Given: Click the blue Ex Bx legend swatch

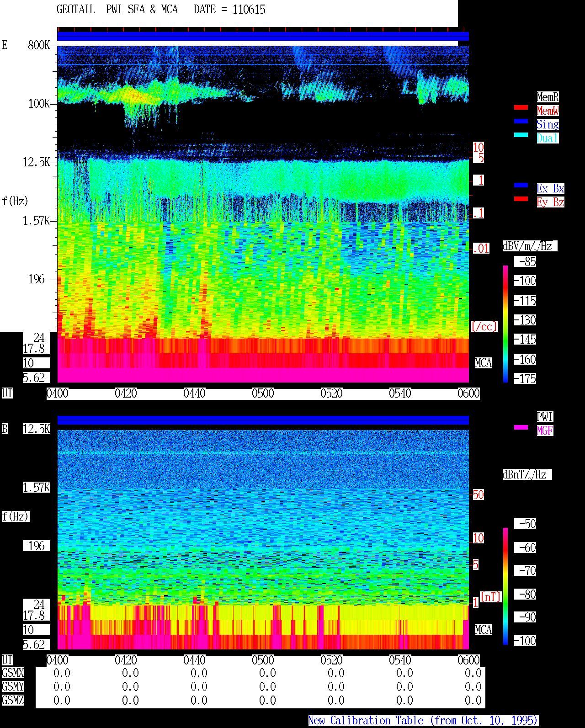Looking at the screenshot, I should tap(521, 185).
